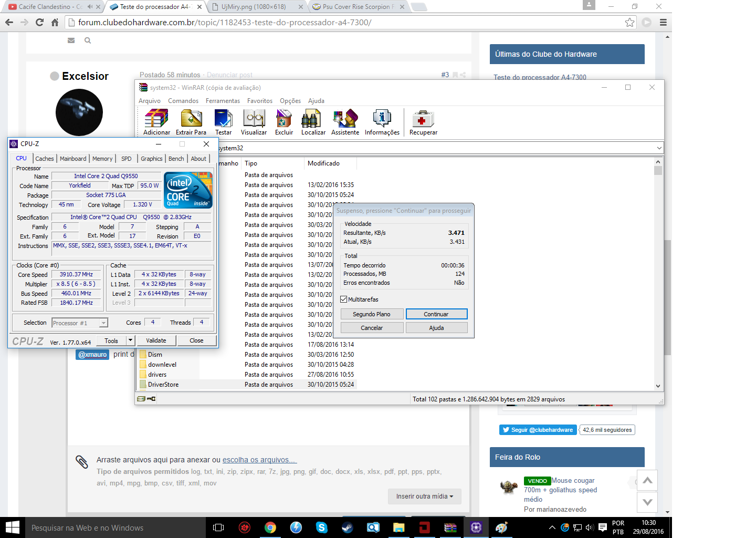Click the CPU-Z Close button

coord(196,340)
